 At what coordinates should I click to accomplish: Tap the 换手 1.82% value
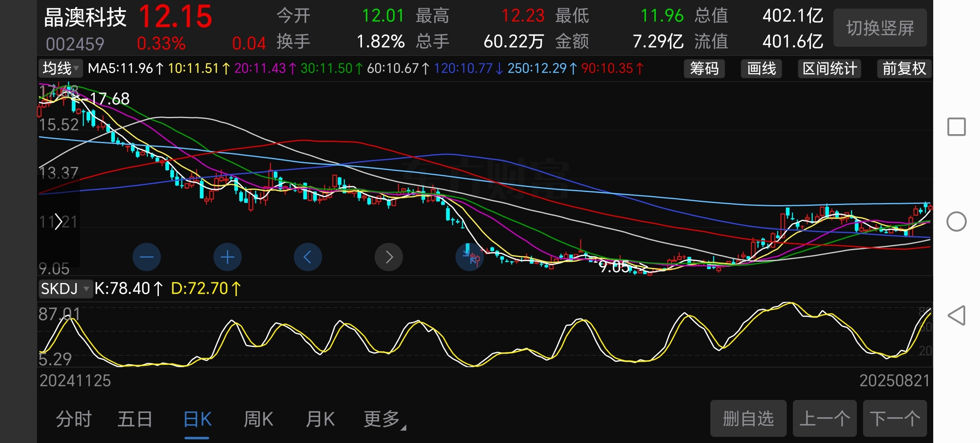click(380, 41)
